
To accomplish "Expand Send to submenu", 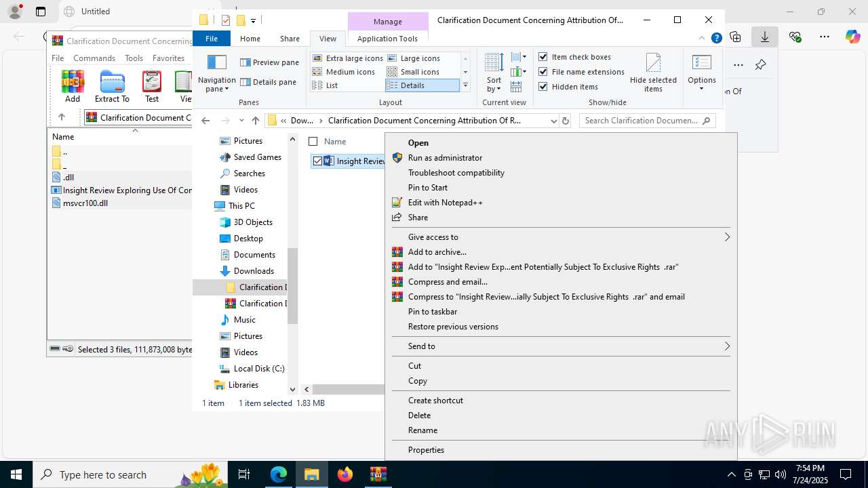I will [561, 346].
